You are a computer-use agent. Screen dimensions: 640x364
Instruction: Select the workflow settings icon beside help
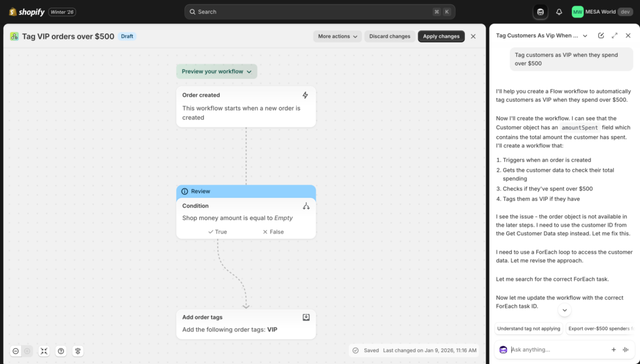coord(77,351)
